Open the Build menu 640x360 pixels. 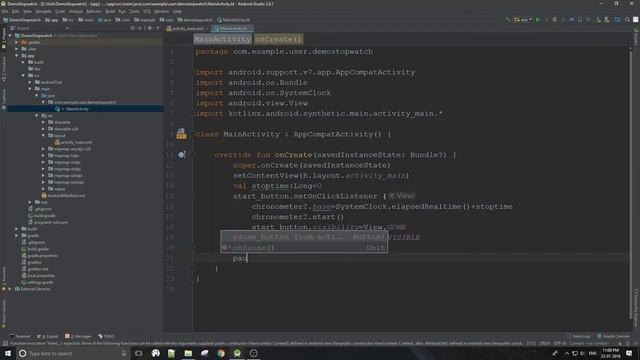coord(110,11)
